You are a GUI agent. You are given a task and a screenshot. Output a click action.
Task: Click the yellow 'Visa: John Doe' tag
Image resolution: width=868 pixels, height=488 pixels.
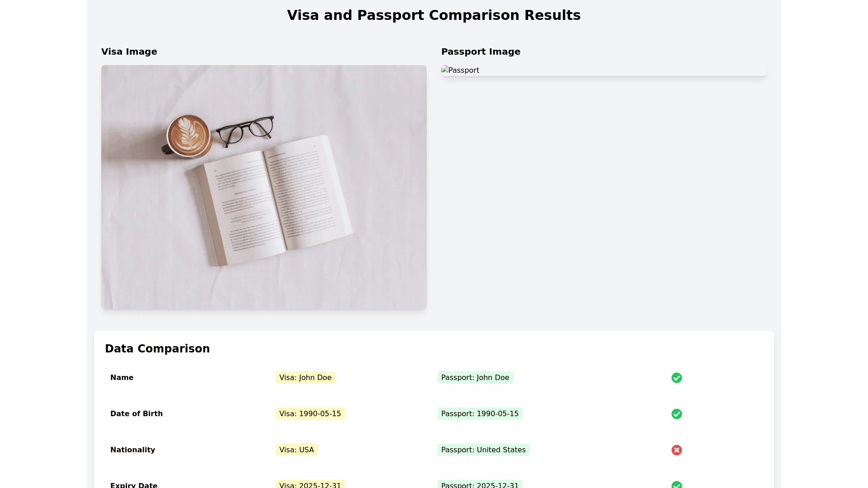[305, 378]
